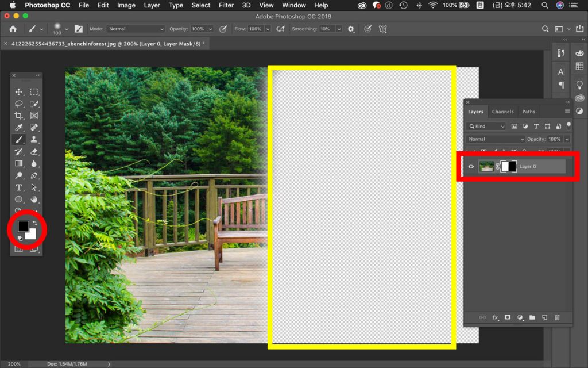Switch to the Paths tab
Viewport: 588px width, 368px height.
pos(528,112)
